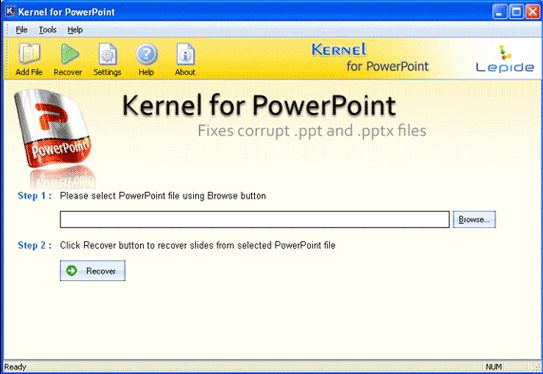Click the 'Ready' status bar text

pos(15,367)
